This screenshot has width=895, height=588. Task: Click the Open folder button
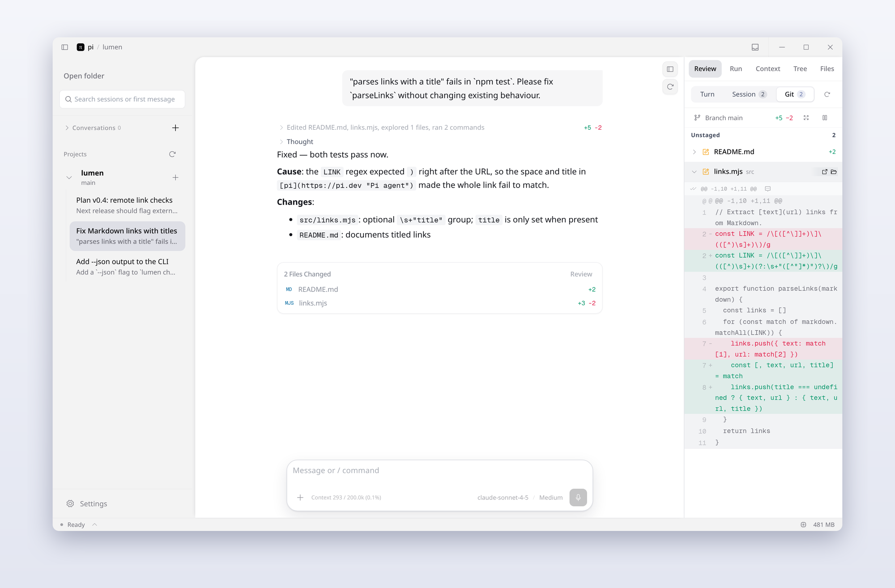click(x=84, y=76)
